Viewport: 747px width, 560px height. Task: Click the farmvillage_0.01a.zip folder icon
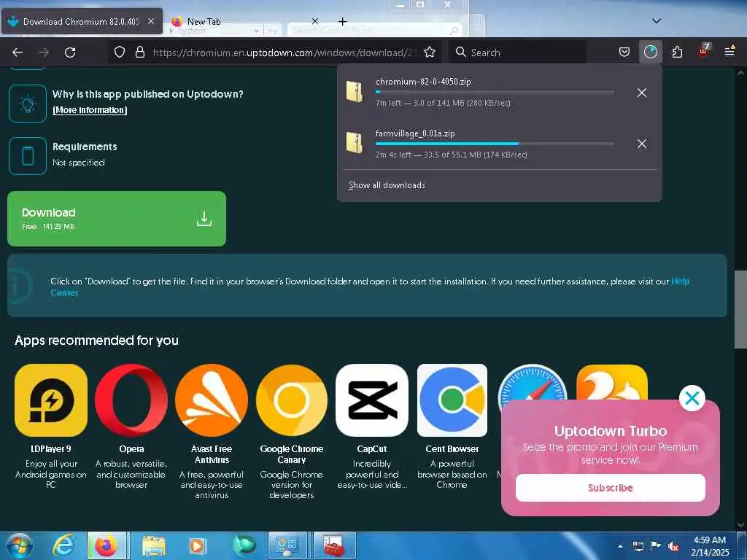[x=355, y=142]
